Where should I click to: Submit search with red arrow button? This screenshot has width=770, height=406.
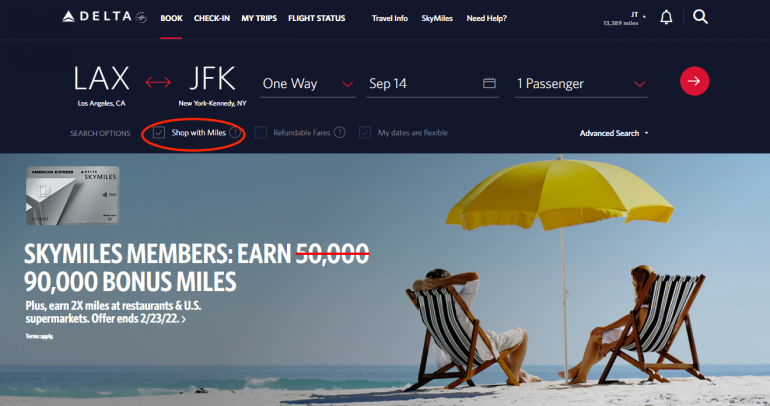694,81
